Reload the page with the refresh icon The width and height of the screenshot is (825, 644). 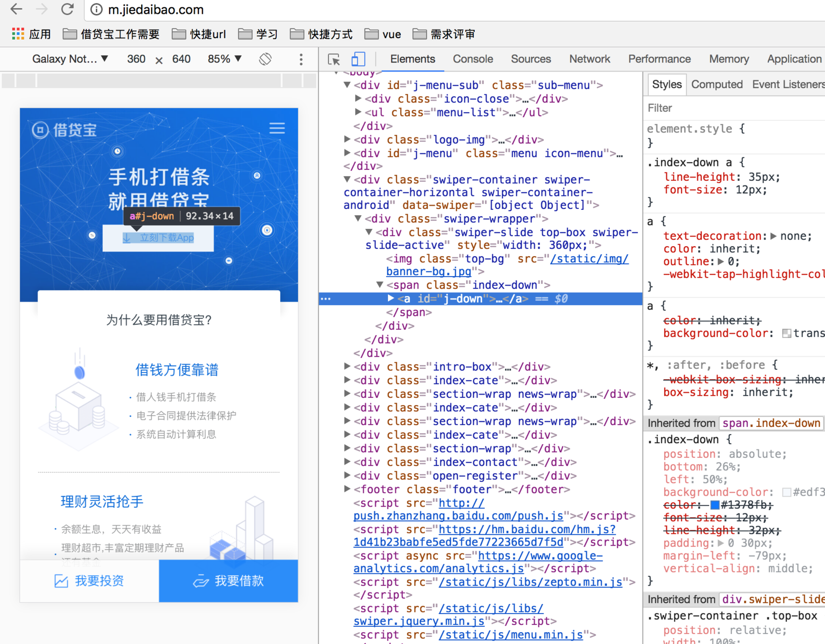point(67,9)
